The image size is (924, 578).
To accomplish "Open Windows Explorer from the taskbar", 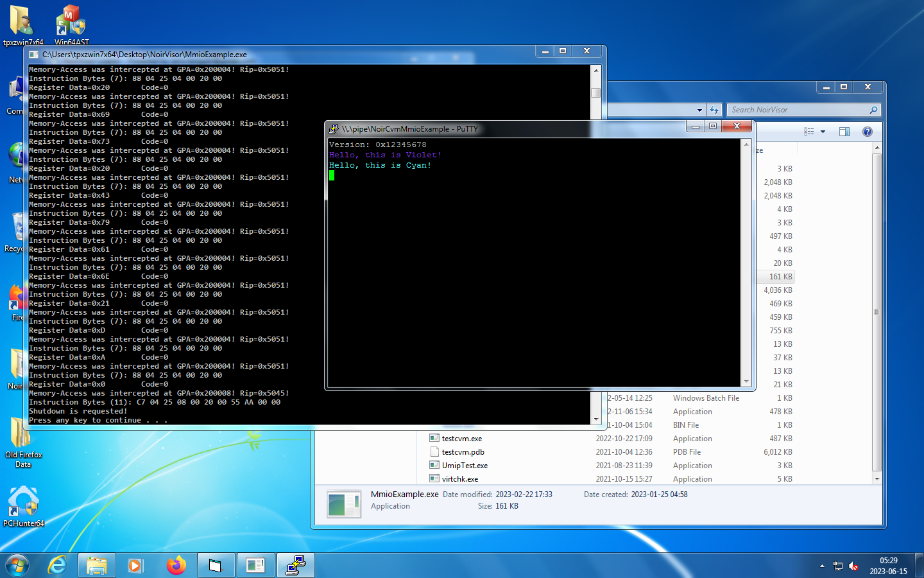I will tap(97, 565).
